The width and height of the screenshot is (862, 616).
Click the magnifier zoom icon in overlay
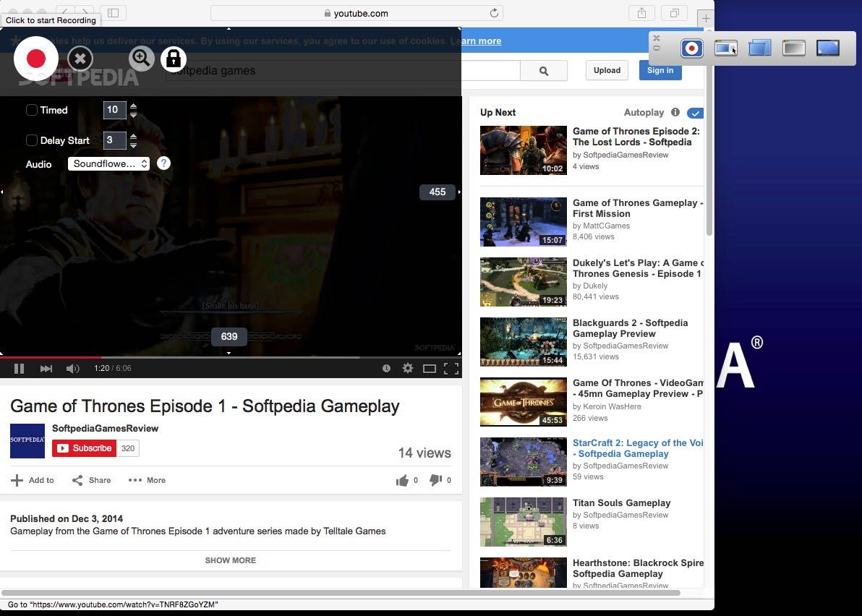pos(141,58)
